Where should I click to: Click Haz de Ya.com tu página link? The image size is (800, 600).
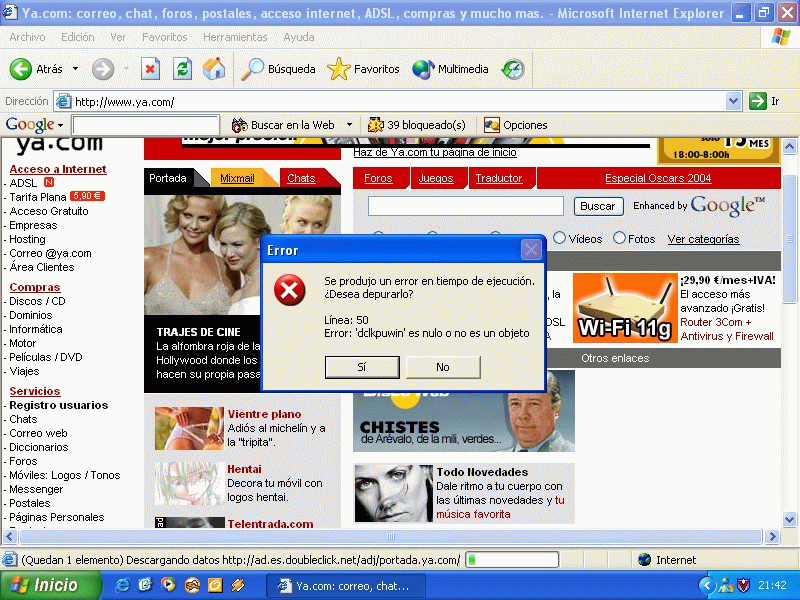[x=435, y=152]
